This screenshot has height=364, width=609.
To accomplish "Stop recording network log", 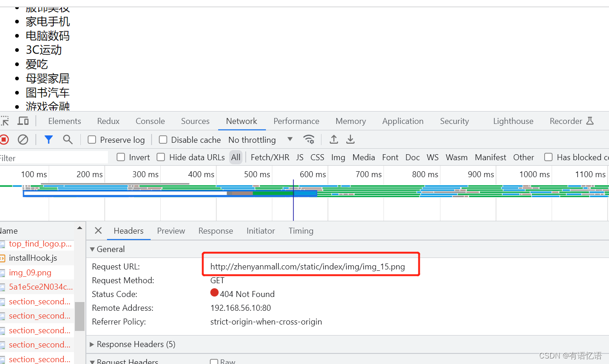I will coord(4,140).
